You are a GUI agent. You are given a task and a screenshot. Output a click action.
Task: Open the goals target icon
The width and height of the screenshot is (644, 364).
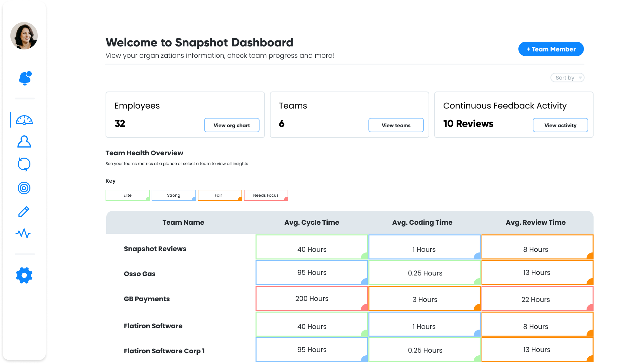click(24, 188)
